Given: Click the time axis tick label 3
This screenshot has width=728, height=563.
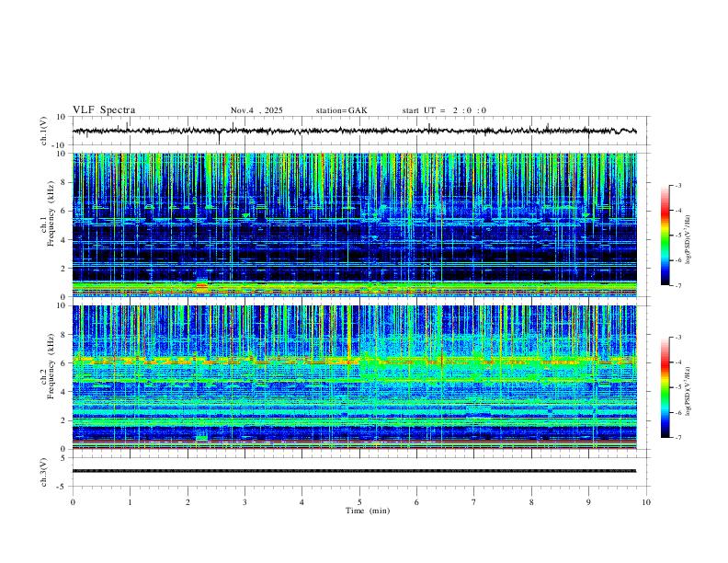Looking at the screenshot, I should 245,502.
